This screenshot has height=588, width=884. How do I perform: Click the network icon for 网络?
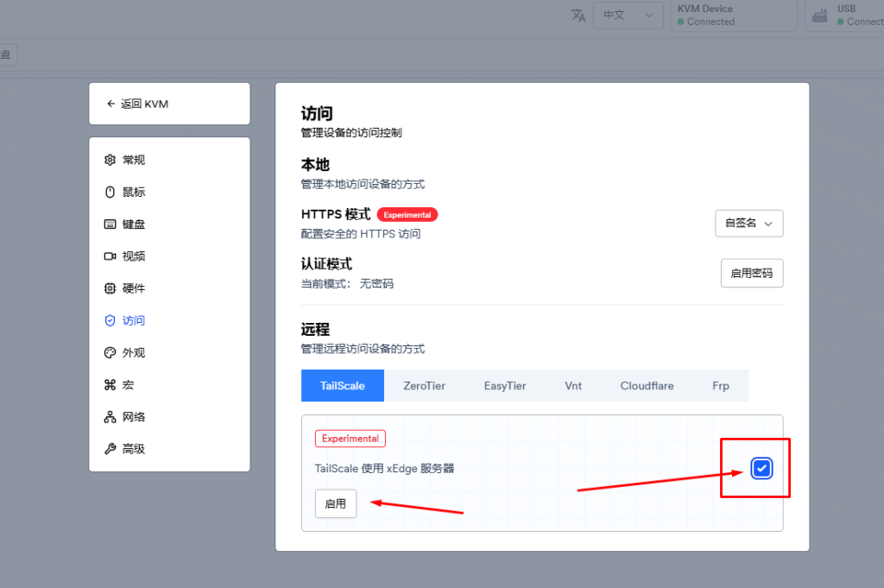point(110,417)
